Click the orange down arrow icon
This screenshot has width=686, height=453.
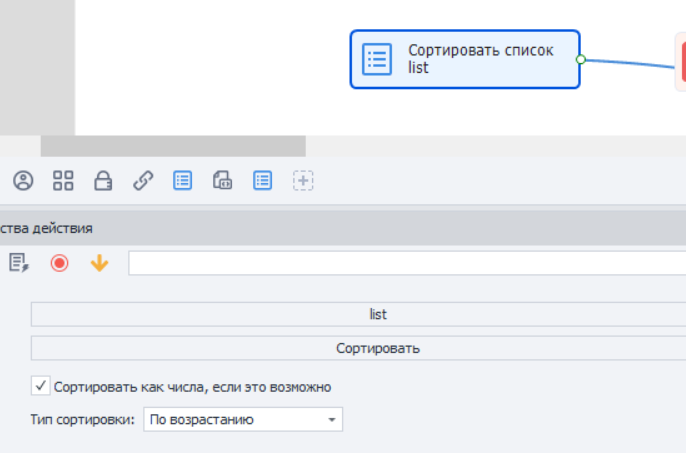[99, 263]
